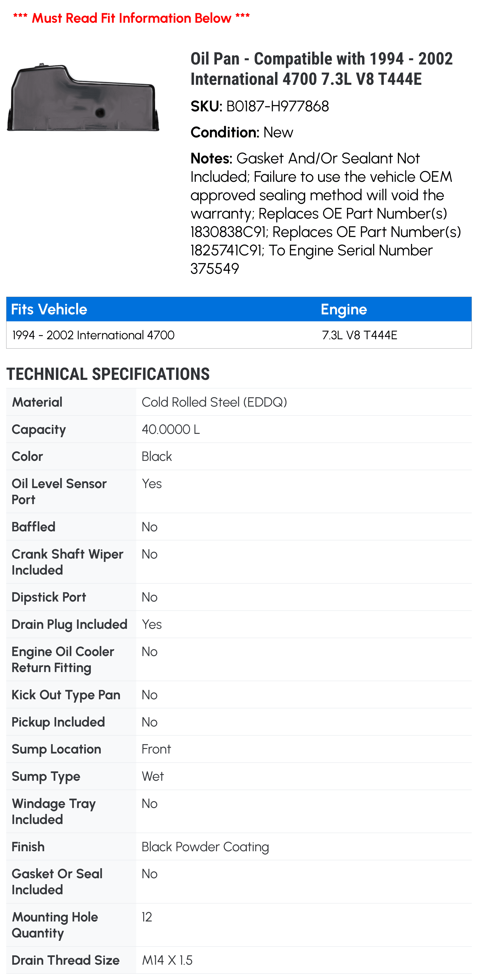Click the Sump Location Front value

click(x=156, y=749)
